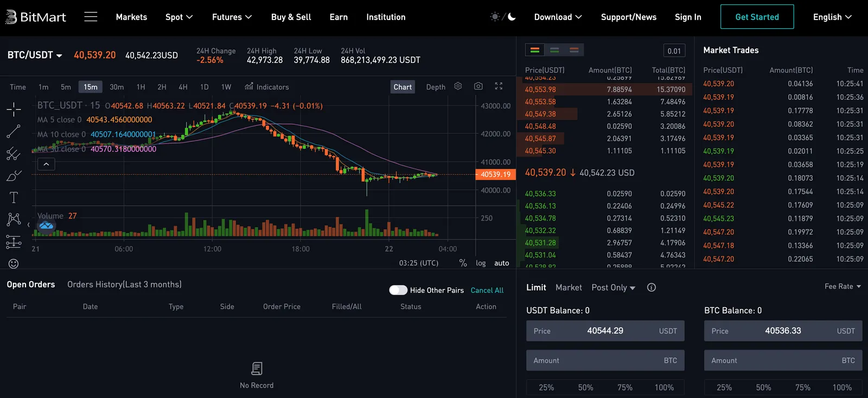Open the Fee Rate dropdown
868x398 pixels.
coord(843,286)
